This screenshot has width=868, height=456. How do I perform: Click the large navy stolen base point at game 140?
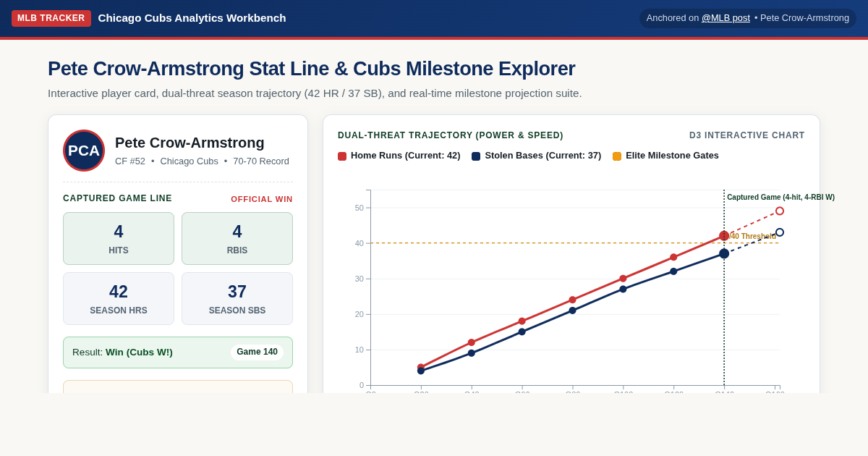(x=724, y=253)
